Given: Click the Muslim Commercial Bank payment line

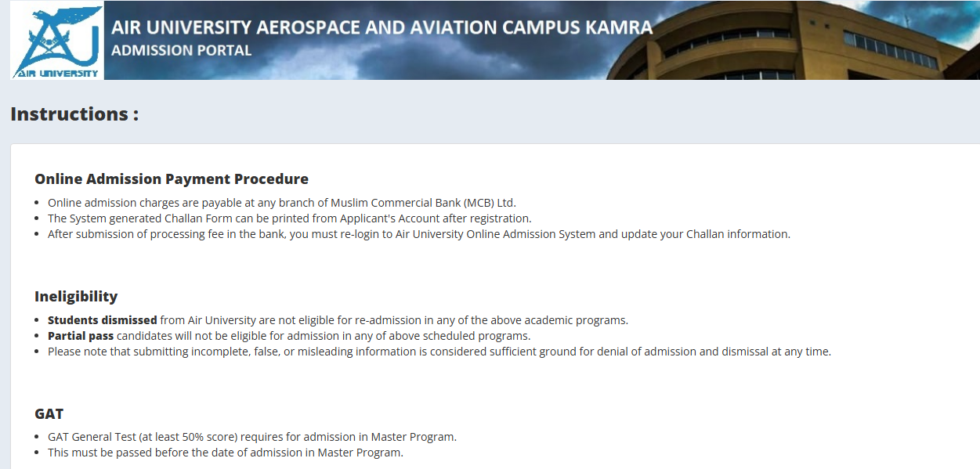Looking at the screenshot, I should tap(282, 203).
